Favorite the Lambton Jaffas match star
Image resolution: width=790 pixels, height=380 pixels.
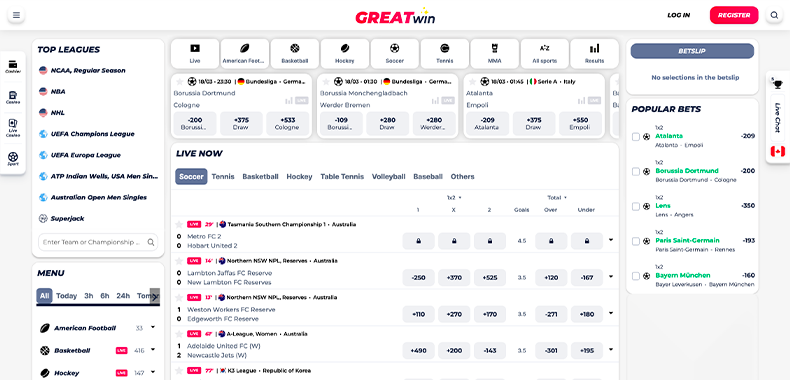tap(178, 261)
